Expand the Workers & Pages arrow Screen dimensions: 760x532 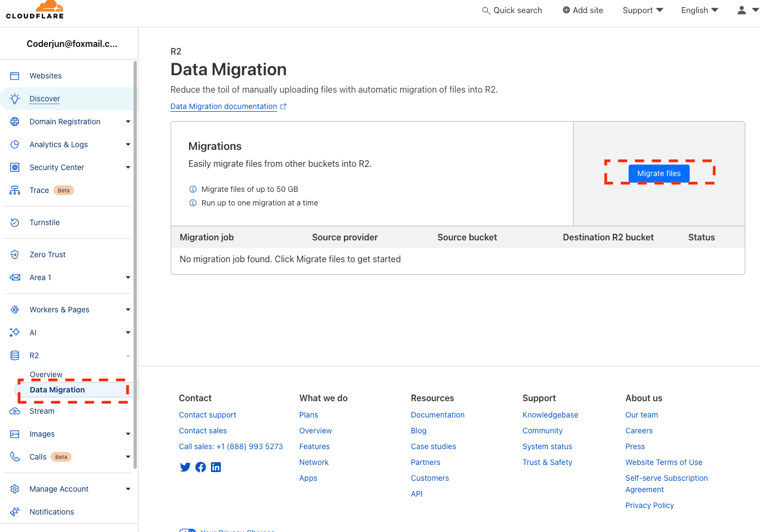(128, 310)
